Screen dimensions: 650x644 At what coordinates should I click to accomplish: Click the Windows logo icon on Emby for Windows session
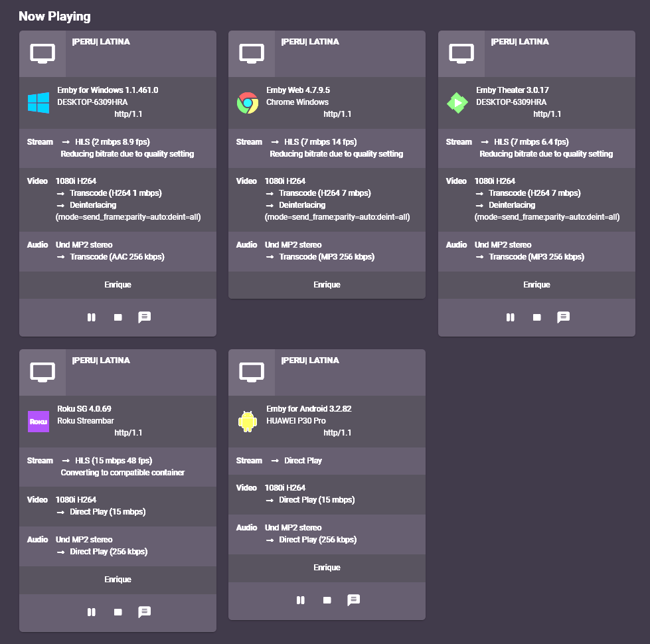38,103
